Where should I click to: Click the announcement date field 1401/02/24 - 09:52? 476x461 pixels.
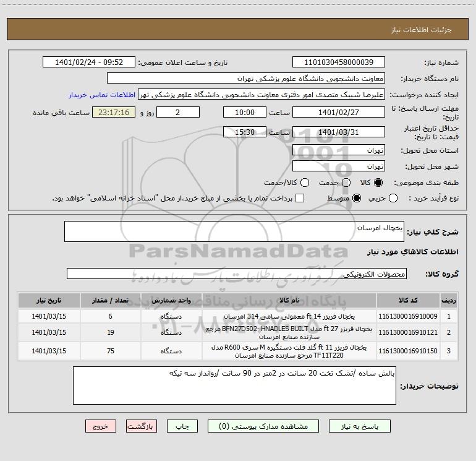[89, 62]
